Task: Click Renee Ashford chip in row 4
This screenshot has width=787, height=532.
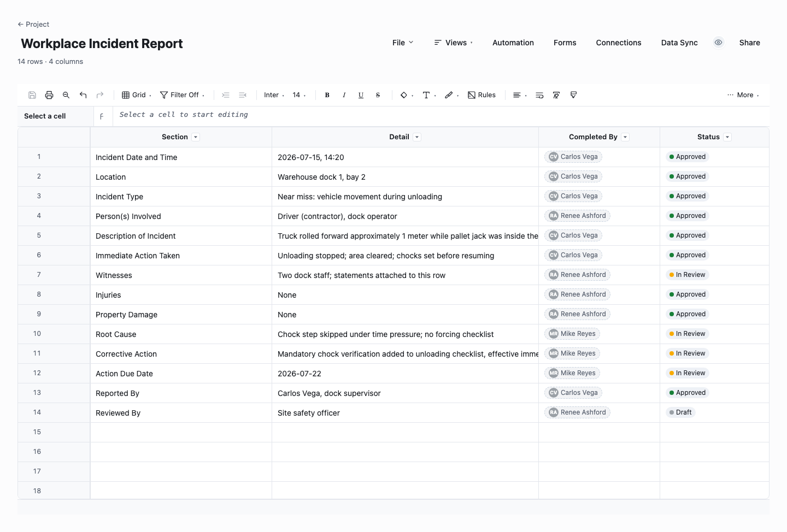Action: pyautogui.click(x=577, y=216)
